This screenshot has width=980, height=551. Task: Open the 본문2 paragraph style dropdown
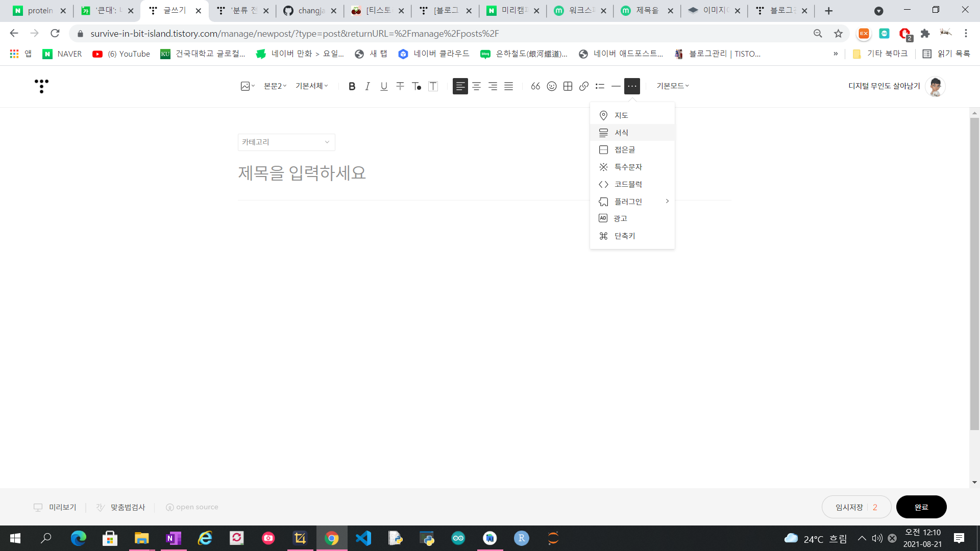tap(275, 86)
